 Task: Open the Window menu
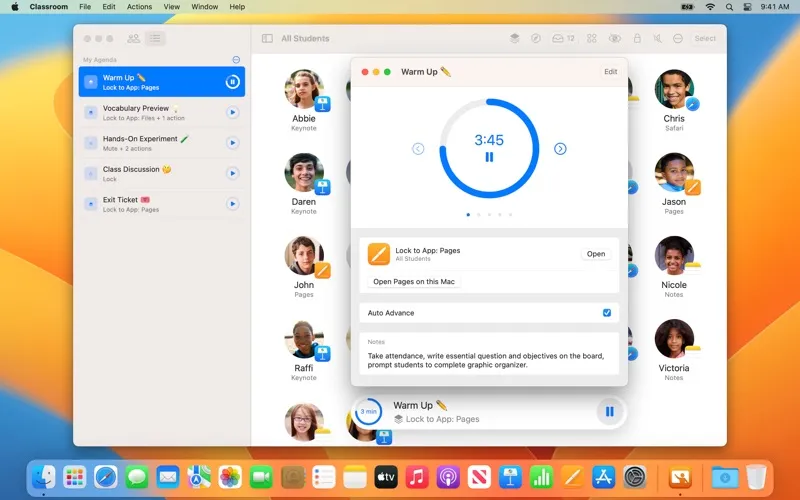click(x=205, y=7)
